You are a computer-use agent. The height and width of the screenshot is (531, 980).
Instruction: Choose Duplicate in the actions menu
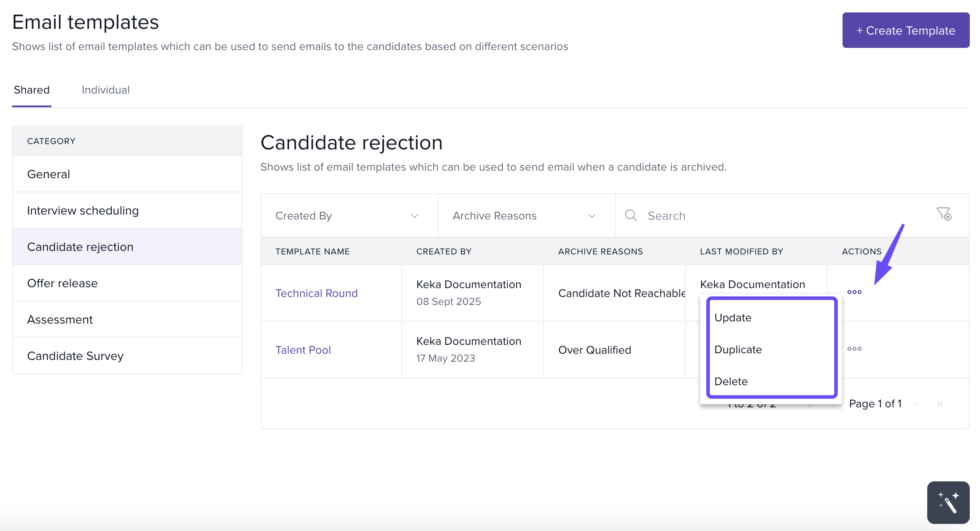tap(738, 350)
